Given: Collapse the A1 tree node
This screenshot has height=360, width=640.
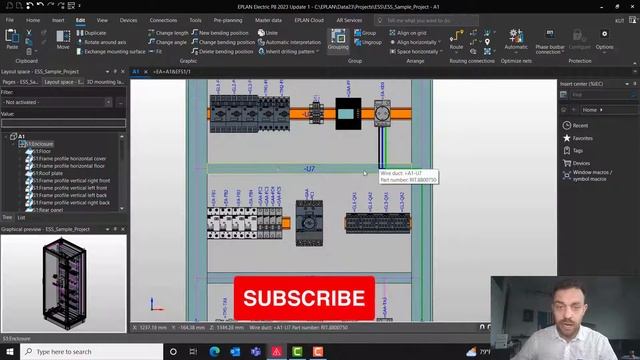Looking at the screenshot, I should click(6, 136).
